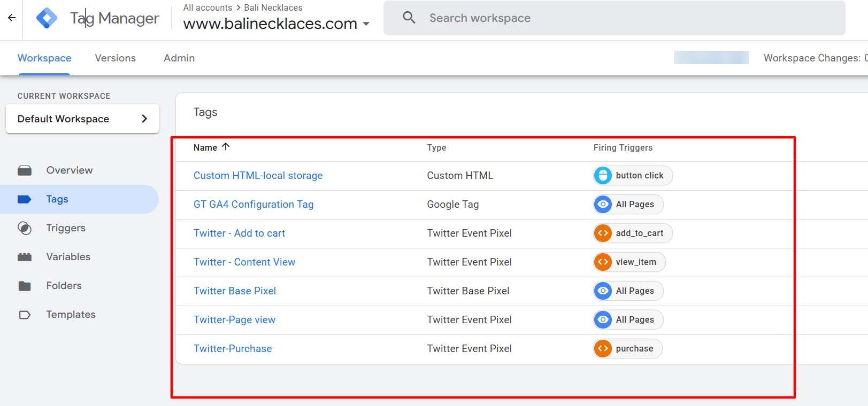The image size is (868, 406).
Task: Click the Custom HTML type cell
Action: pos(460,175)
